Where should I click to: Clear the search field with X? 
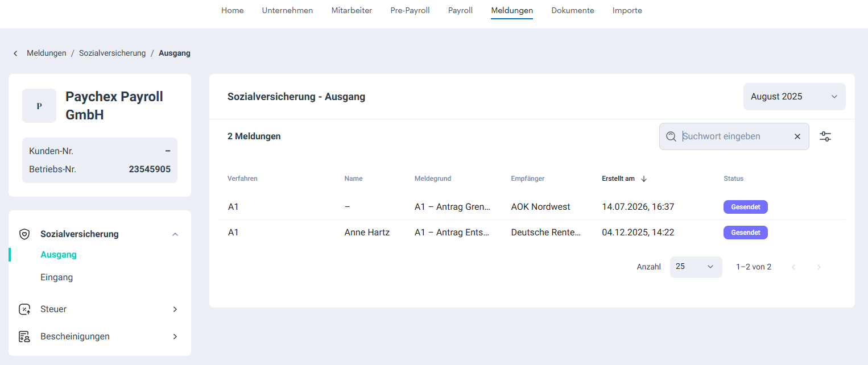click(797, 136)
